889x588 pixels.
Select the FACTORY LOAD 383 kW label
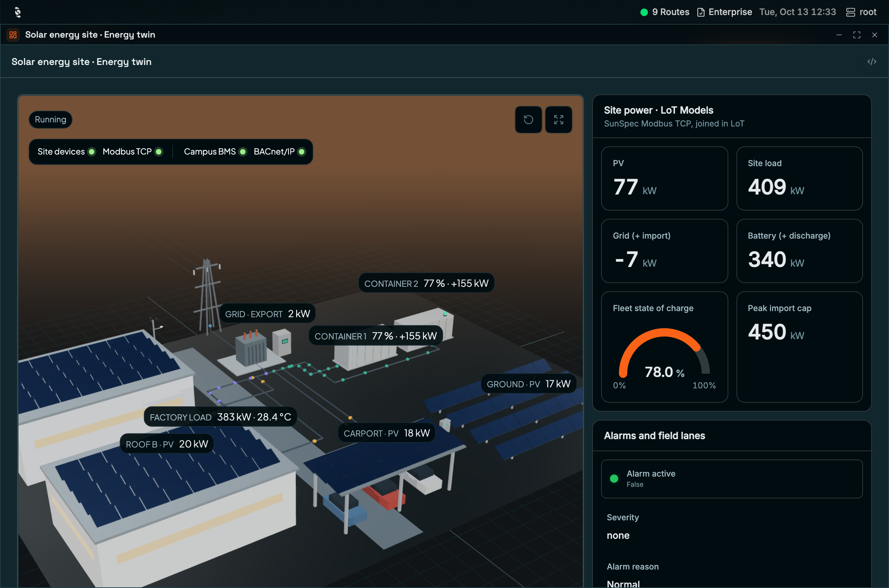click(221, 417)
